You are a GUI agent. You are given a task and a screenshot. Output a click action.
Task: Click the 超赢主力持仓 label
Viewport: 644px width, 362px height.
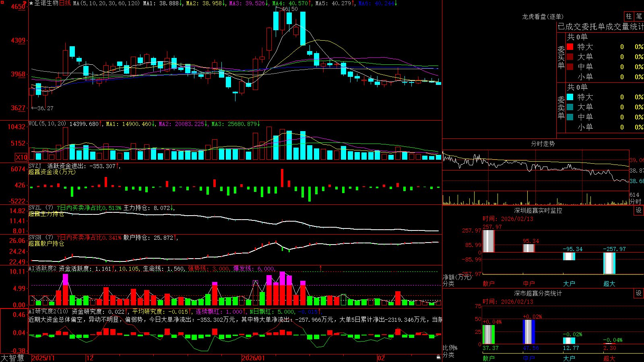pos(46,214)
